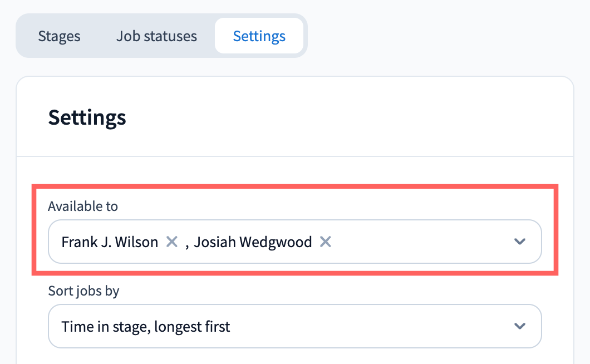Screen dimensions: 590x364
Task: Click the Settings panel heading
Action: point(87,118)
